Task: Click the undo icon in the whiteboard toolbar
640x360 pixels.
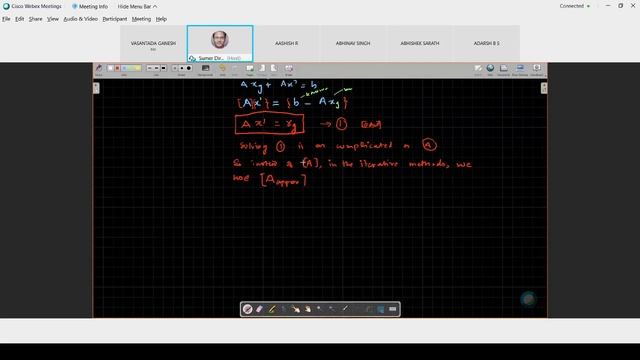Action: click(222, 68)
